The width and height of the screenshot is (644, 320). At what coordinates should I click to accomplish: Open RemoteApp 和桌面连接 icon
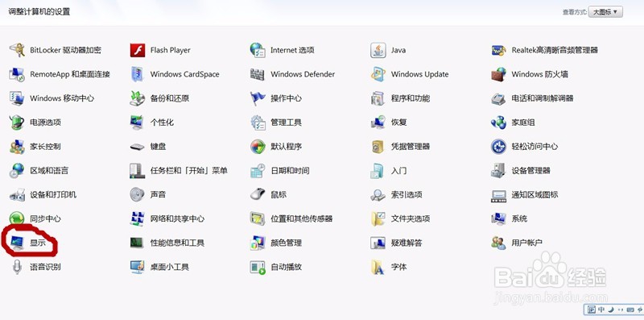[17, 74]
